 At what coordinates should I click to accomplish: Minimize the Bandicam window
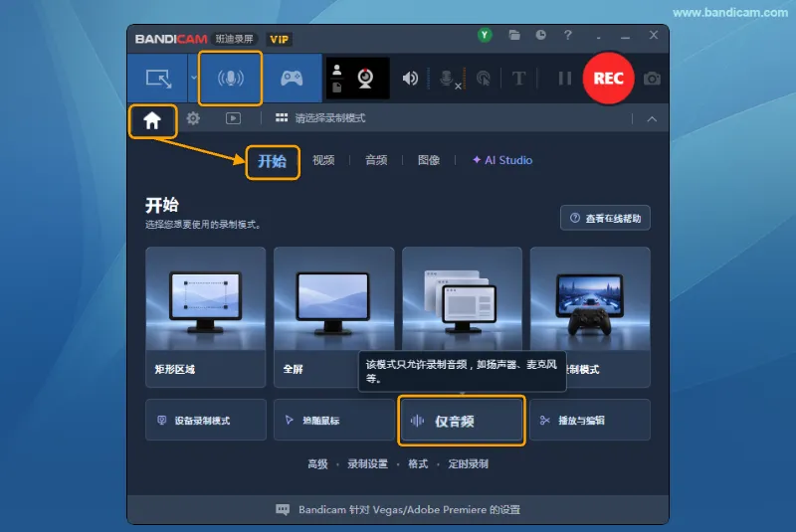point(626,36)
